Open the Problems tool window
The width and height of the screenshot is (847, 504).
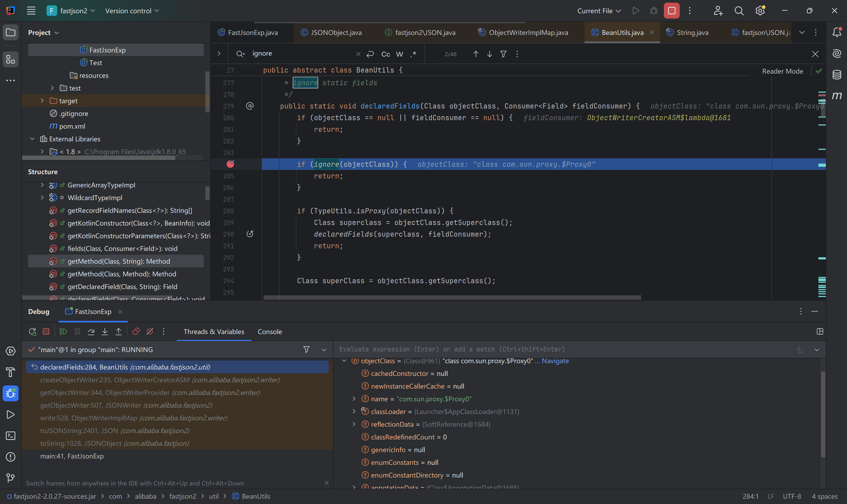click(x=11, y=457)
